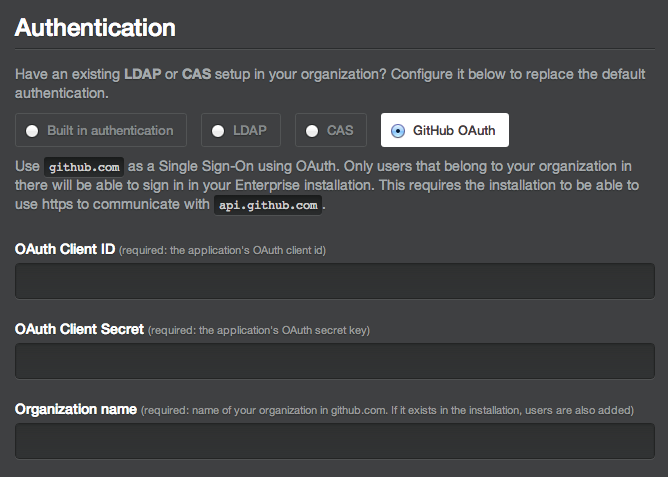Select the GitHub OAuth radio option

(x=398, y=130)
